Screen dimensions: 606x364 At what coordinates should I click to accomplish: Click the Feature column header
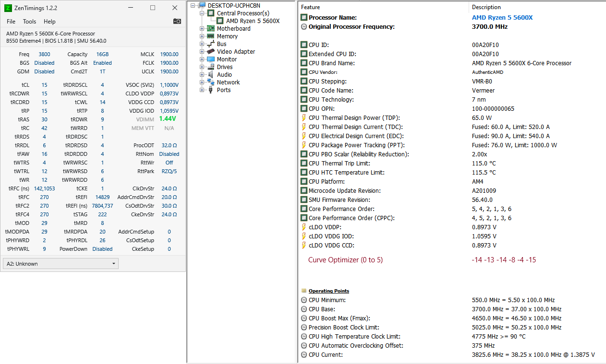coord(383,7)
